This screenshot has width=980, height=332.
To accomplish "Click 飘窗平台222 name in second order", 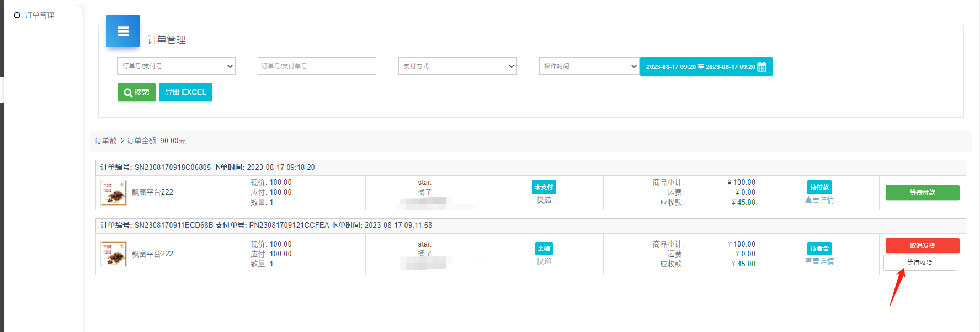I will pyautogui.click(x=152, y=254).
